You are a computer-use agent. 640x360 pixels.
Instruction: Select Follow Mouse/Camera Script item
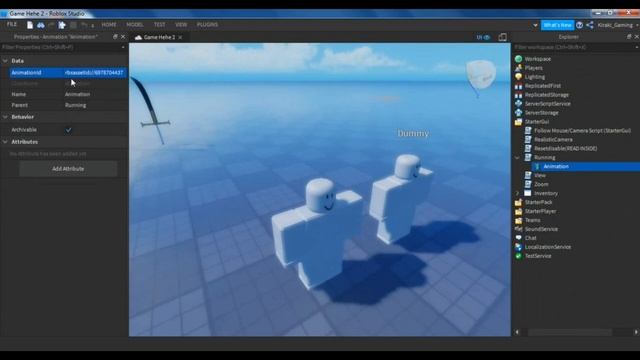click(x=582, y=131)
